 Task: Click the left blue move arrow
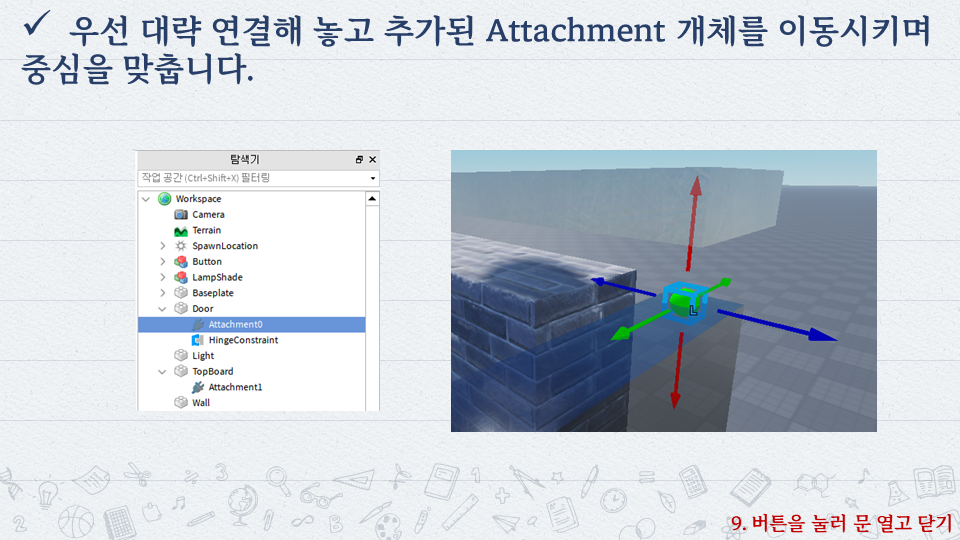[x=623, y=287]
